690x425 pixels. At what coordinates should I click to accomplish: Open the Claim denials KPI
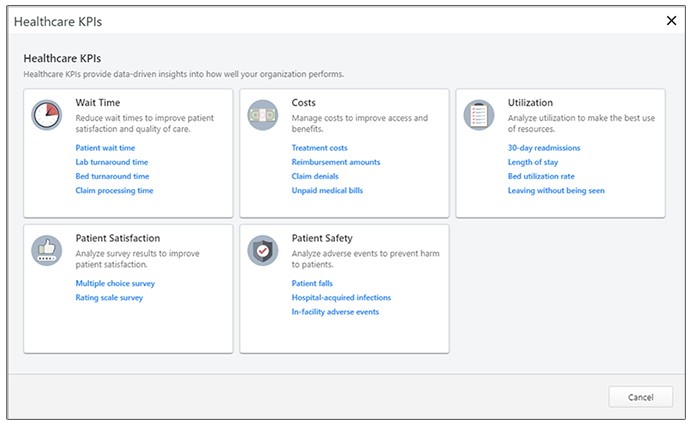point(315,176)
